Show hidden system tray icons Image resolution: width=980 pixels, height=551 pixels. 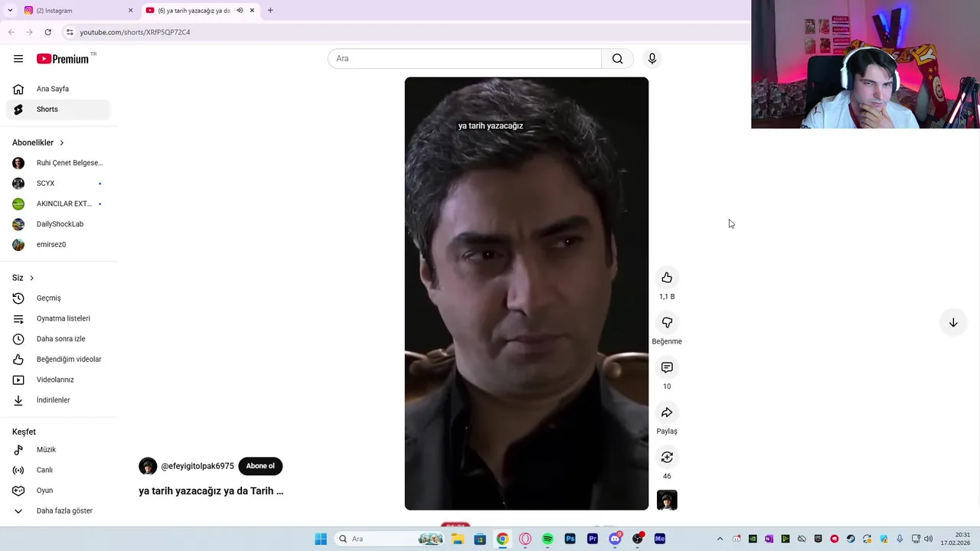click(x=720, y=539)
